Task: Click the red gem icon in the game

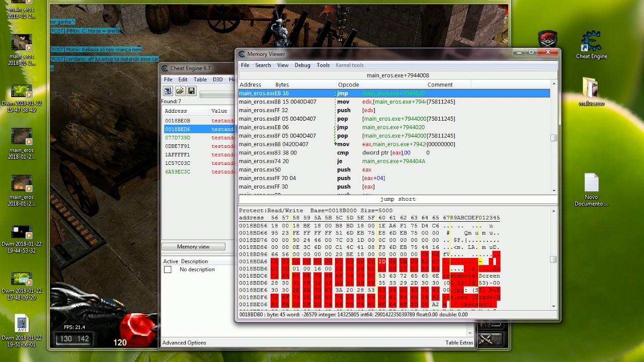Action: click(137, 328)
